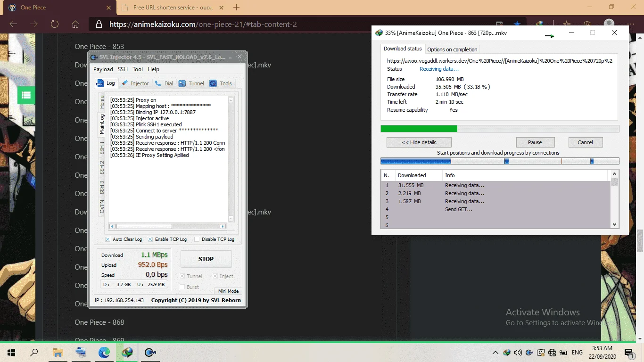Switch to the Injector tab
The width and height of the screenshot is (644, 362).
pos(135,83)
